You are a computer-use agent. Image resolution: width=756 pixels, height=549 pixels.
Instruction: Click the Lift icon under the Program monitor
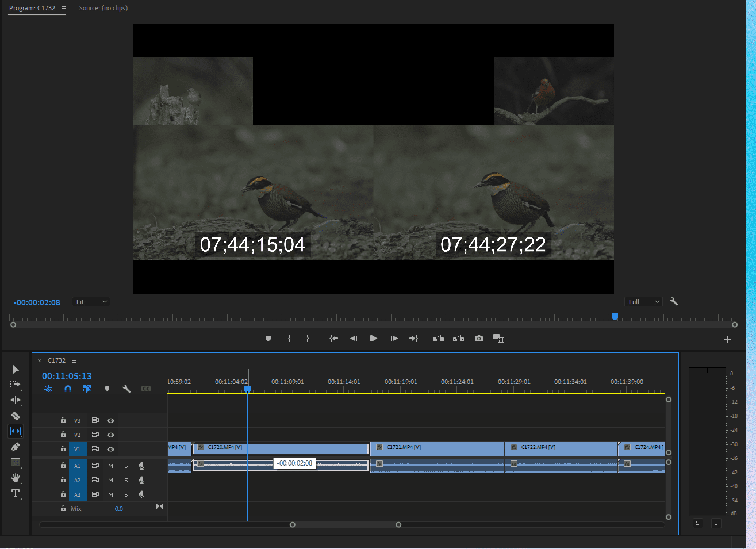(438, 339)
